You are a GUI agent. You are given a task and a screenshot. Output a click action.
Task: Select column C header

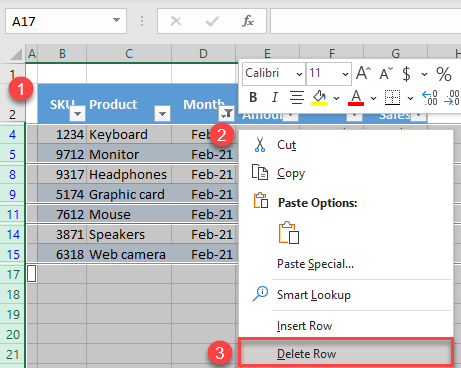tap(129, 53)
